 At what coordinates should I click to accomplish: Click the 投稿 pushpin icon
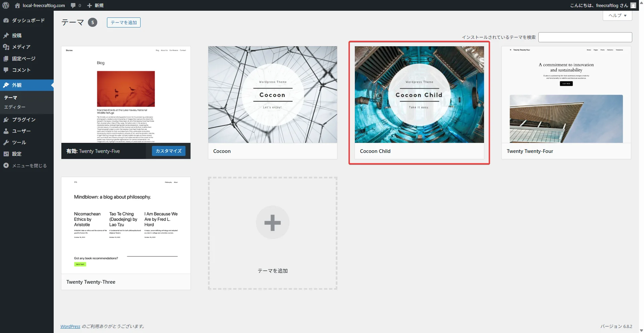pyautogui.click(x=6, y=36)
